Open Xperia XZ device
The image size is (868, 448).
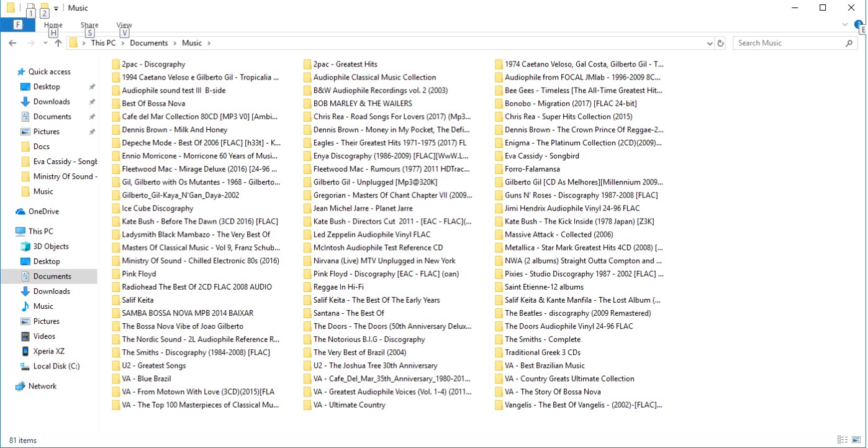[x=49, y=351]
